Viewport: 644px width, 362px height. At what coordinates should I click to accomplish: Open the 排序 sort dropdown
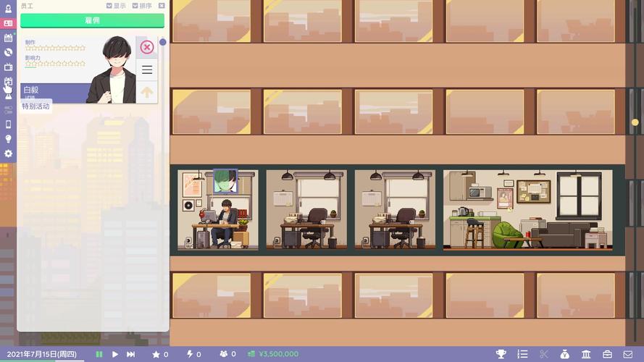pyautogui.click(x=142, y=6)
